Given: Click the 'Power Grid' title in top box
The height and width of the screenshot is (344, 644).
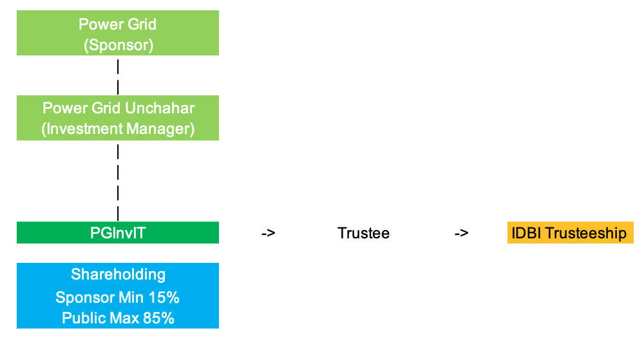Looking at the screenshot, I should coord(117,24).
